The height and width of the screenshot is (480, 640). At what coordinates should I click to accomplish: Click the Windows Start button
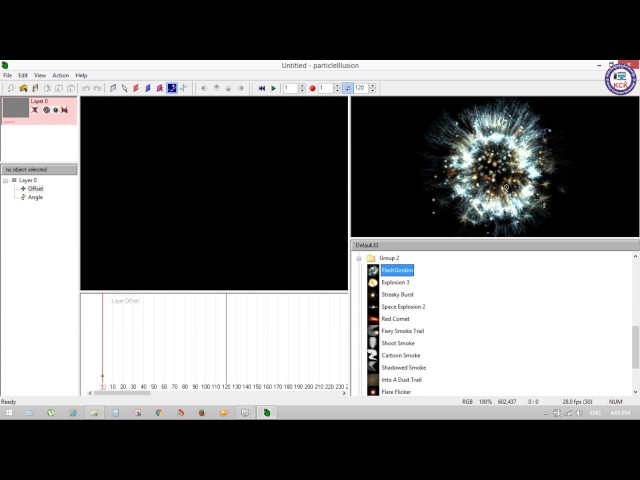[x=9, y=413]
